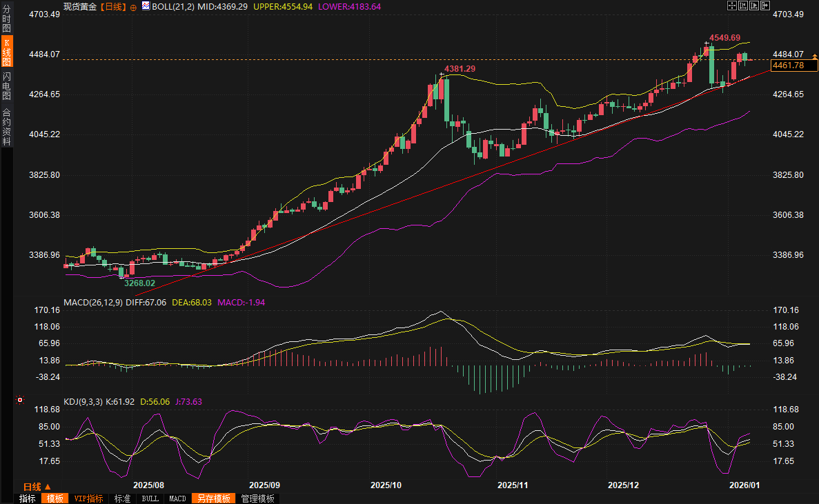This screenshot has width=819, height=504.
Task: Click the BOLL indicator chart icon
Action: click(x=146, y=6)
